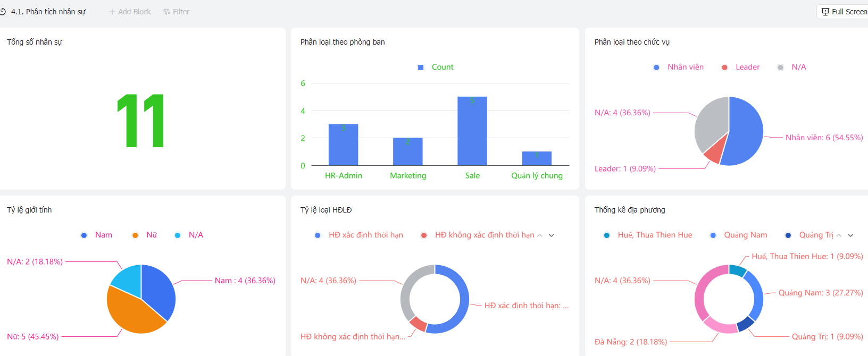Screen dimensions: 868x356
Task: Click the Marketing axis label
Action: pos(408,175)
